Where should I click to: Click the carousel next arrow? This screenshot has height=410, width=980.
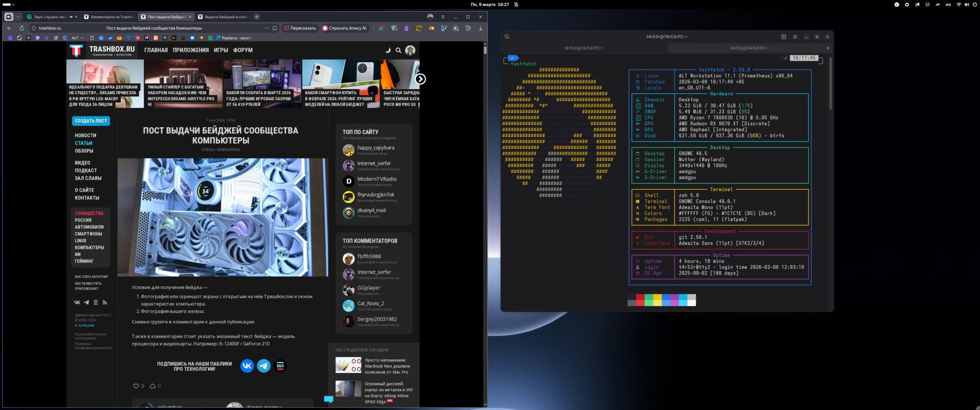tap(420, 79)
